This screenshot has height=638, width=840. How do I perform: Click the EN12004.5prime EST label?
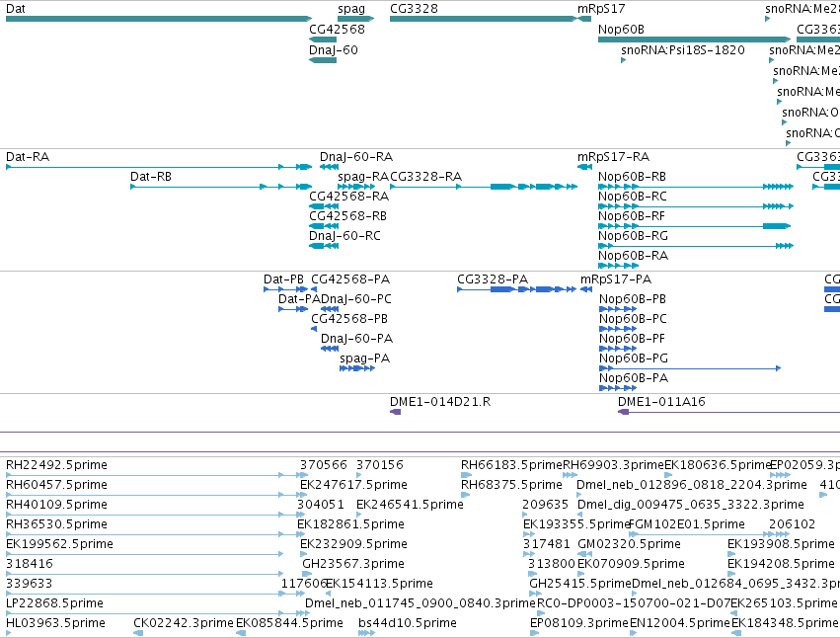[x=680, y=623]
